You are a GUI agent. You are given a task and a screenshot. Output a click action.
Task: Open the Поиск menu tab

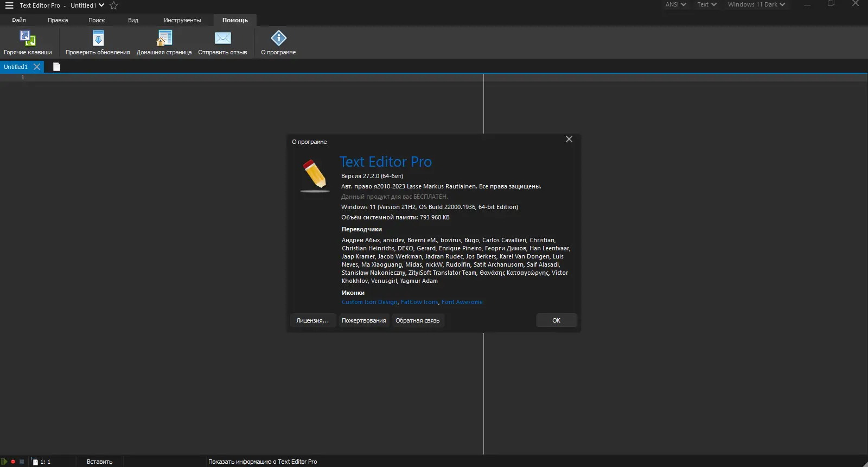point(97,20)
